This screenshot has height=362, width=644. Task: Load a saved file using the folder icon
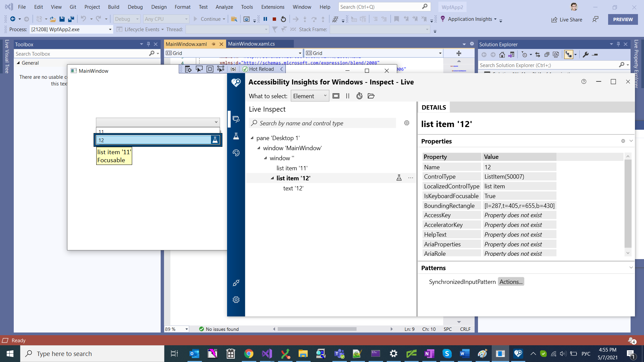point(371,96)
